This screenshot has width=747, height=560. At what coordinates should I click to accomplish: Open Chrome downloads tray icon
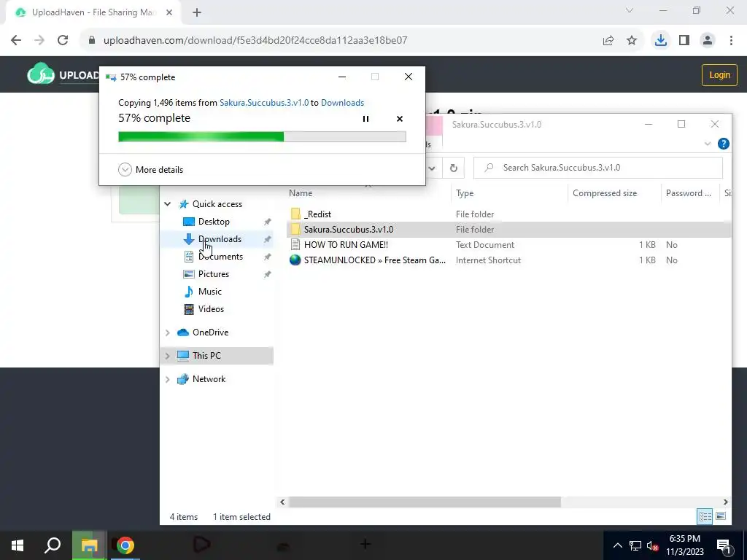(661, 41)
